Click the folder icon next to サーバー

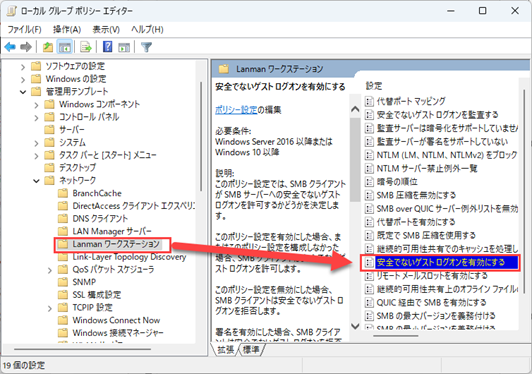50,129
